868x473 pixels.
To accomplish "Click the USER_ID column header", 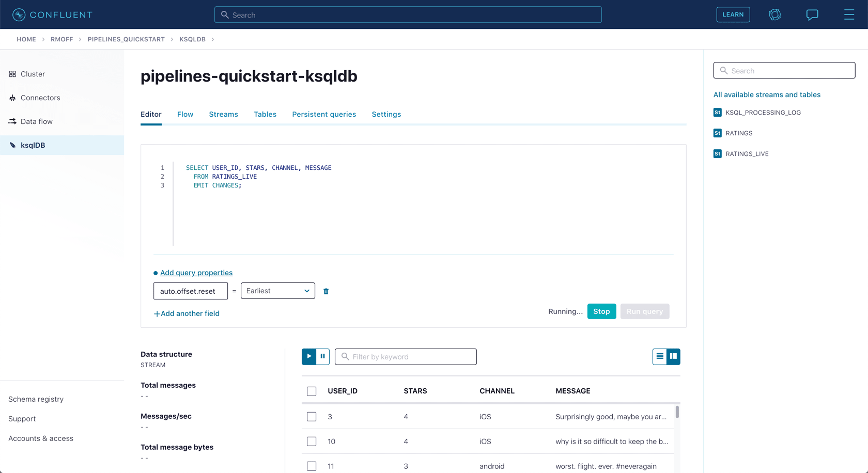I will tap(343, 391).
